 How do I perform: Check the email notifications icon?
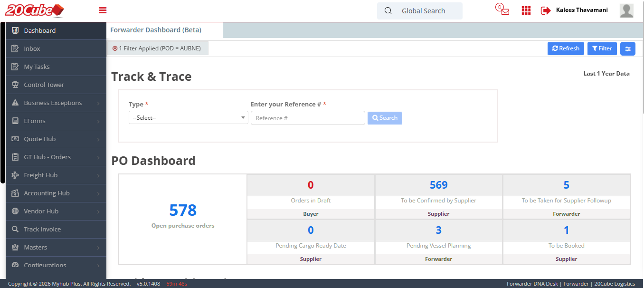tap(502, 10)
